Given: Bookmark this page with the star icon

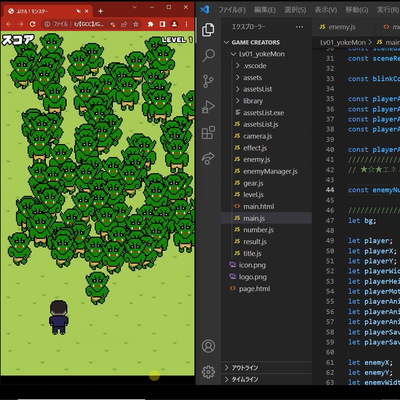Looking at the screenshot, I should point(136,24).
